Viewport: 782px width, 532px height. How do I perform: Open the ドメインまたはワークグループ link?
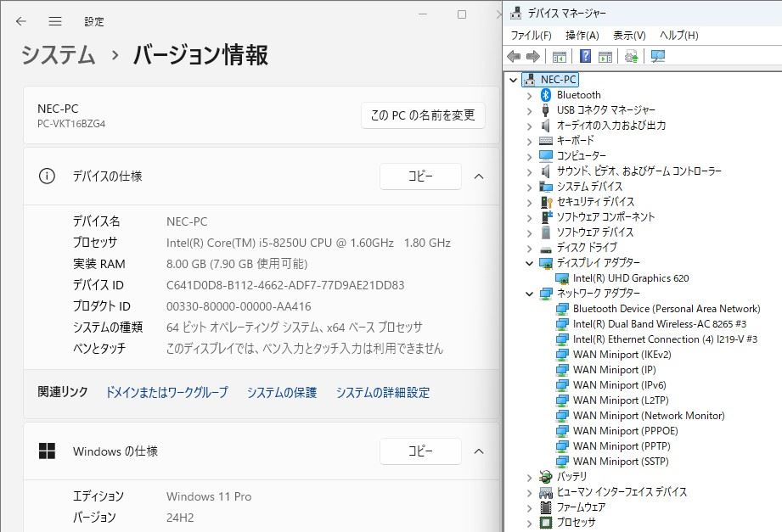(167, 392)
